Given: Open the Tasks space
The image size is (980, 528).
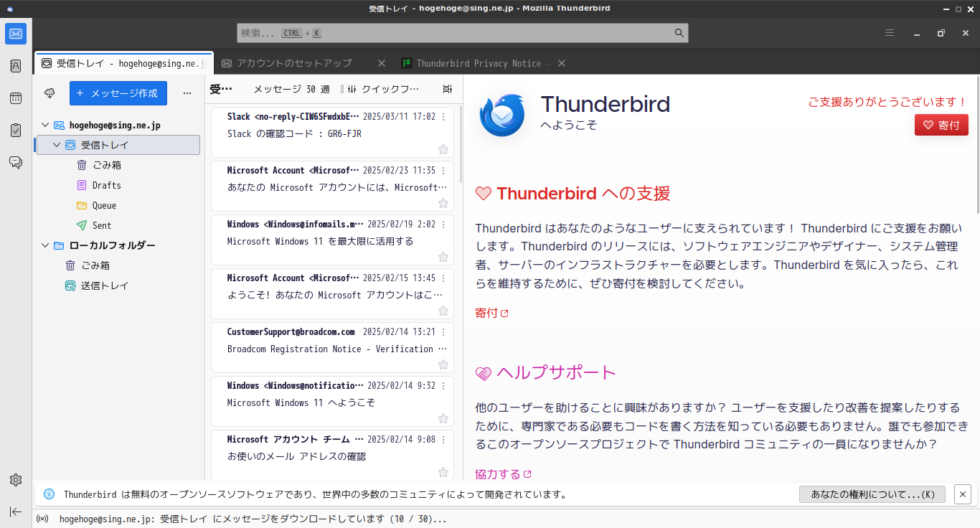Looking at the screenshot, I should tap(16, 131).
